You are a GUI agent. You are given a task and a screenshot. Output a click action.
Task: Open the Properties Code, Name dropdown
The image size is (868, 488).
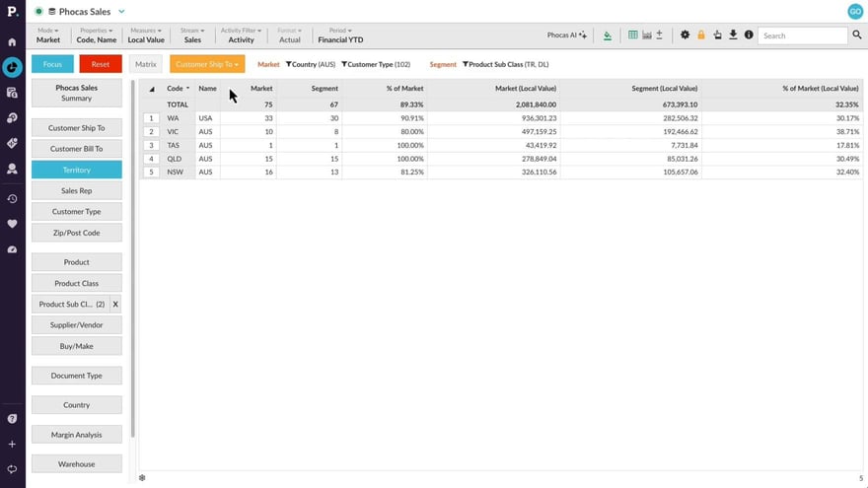97,35
